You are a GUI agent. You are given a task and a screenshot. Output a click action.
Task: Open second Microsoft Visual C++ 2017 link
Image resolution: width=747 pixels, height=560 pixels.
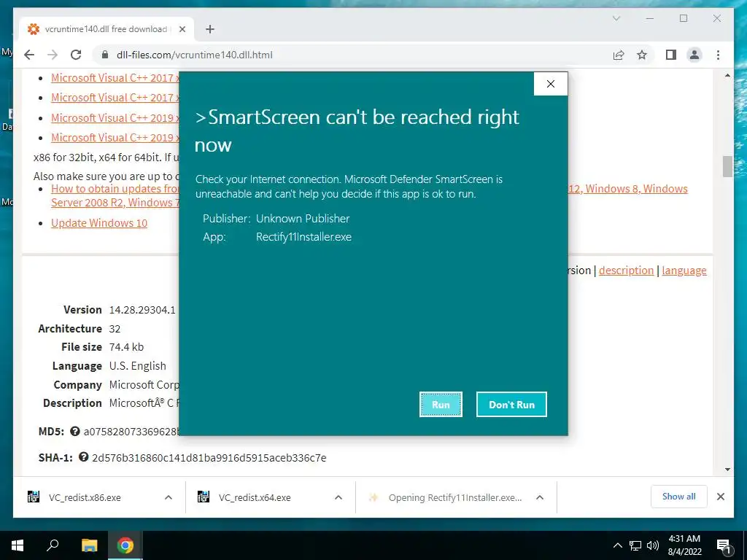coord(115,97)
